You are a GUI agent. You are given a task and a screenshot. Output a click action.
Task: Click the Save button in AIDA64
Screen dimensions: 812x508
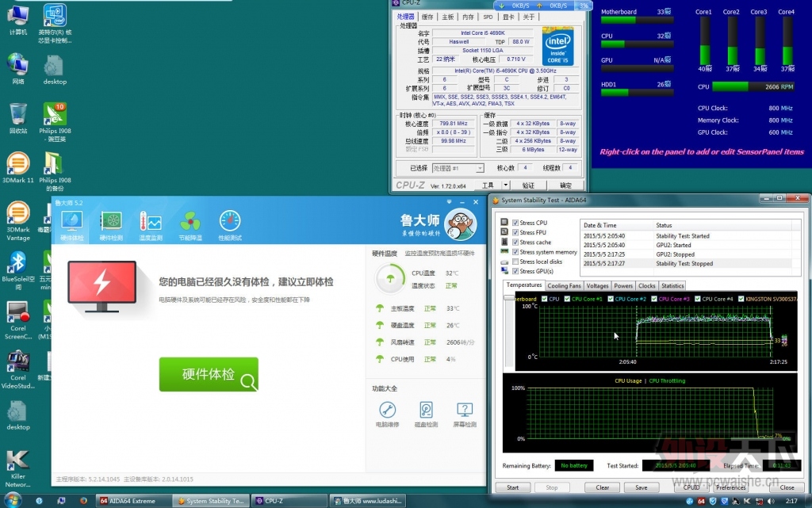641,487
